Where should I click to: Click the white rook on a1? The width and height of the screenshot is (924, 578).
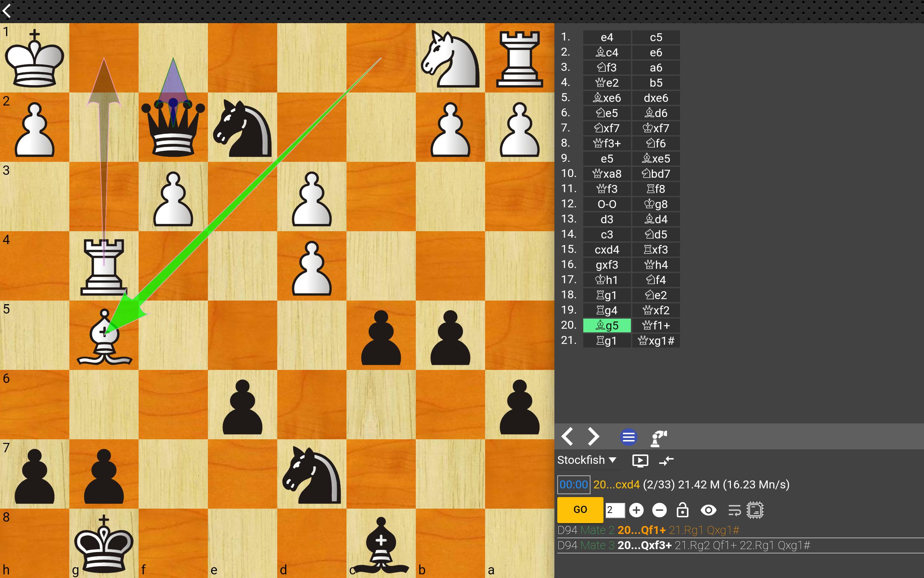(x=519, y=59)
